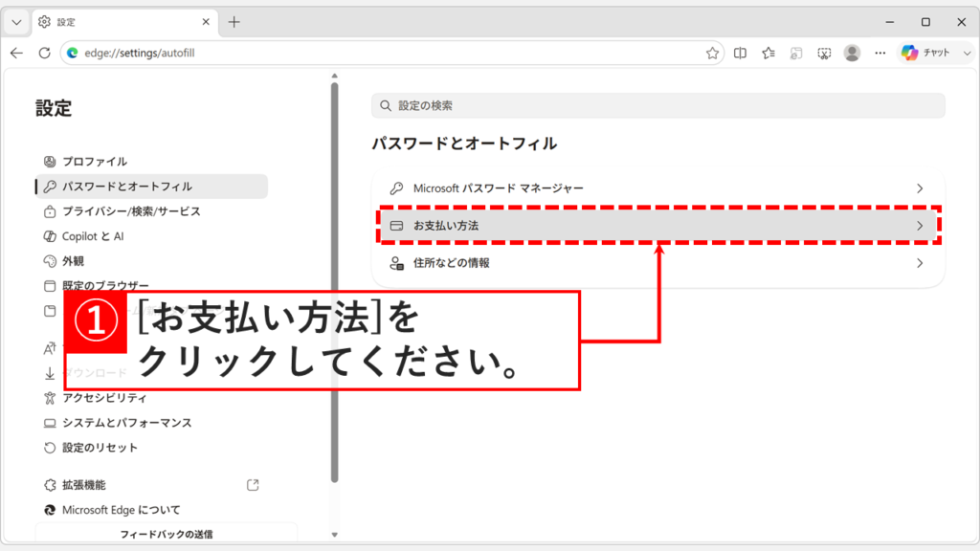Viewport: 980px width, 551px height.
Task: Open 設定のリセット in the sidebar
Action: point(152,448)
